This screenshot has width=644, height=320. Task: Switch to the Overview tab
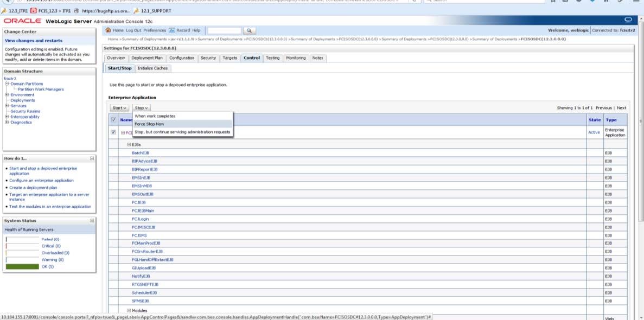(116, 58)
